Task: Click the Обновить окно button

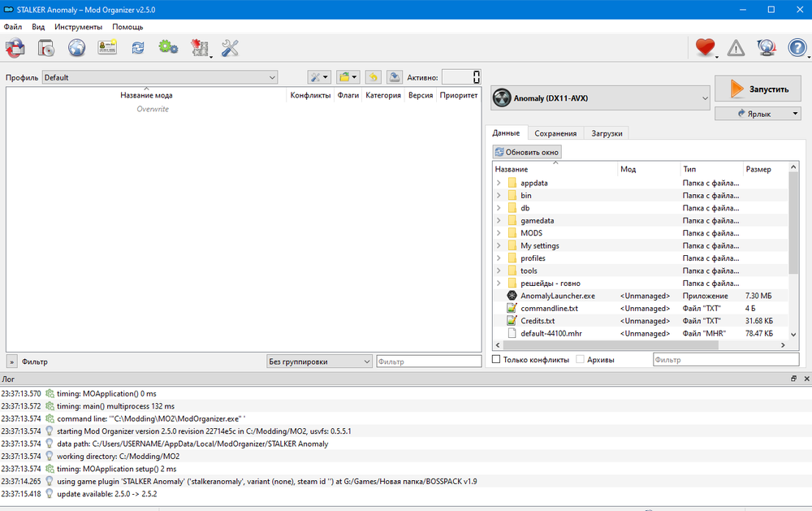Action: [x=527, y=152]
